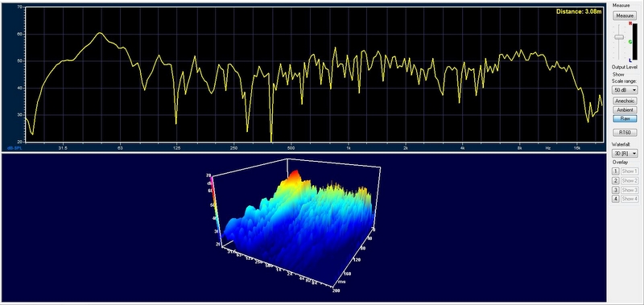Click the 16k frequency axis label
644x305 pixels.
pyautogui.click(x=576, y=147)
